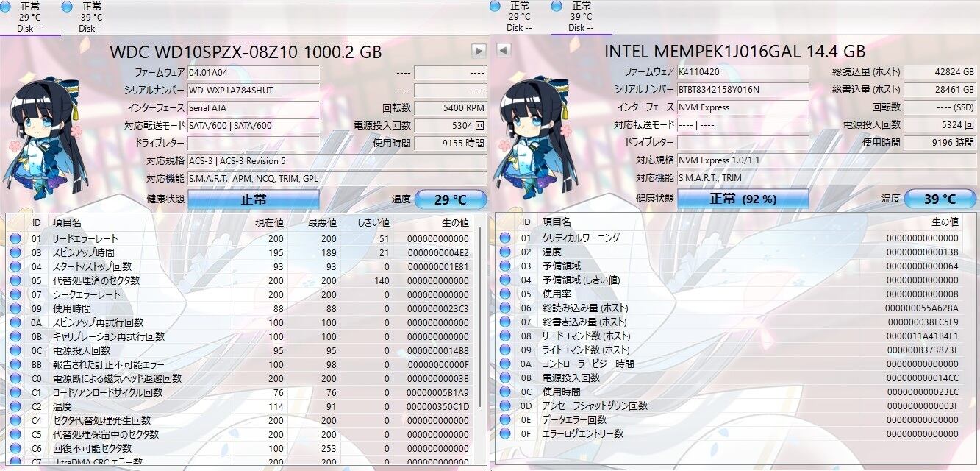Click status orb of 報告された訂正不可能エラー row

pos(15,364)
